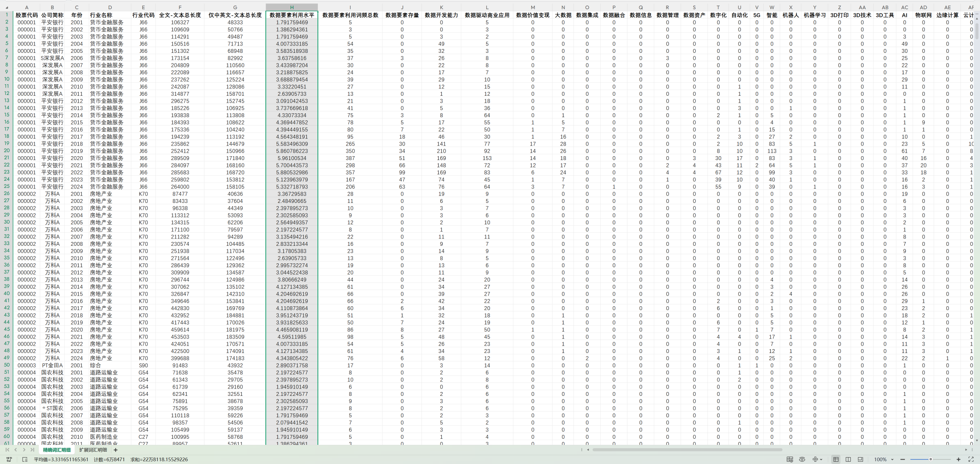980x464 pixels.
Task: Jump to the first sheet tab arrow
Action: (7, 450)
